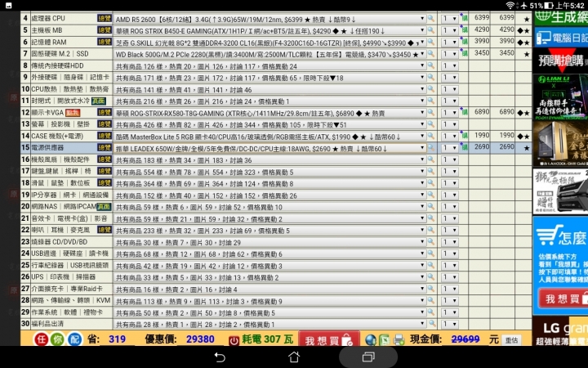Open the ROG-STRIX-RX580 graphics card dropdown
Screen dimensions: 588x368
coord(269,113)
